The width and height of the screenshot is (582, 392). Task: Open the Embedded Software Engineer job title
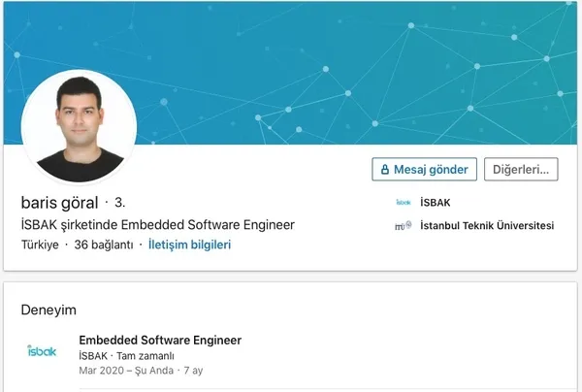160,341
